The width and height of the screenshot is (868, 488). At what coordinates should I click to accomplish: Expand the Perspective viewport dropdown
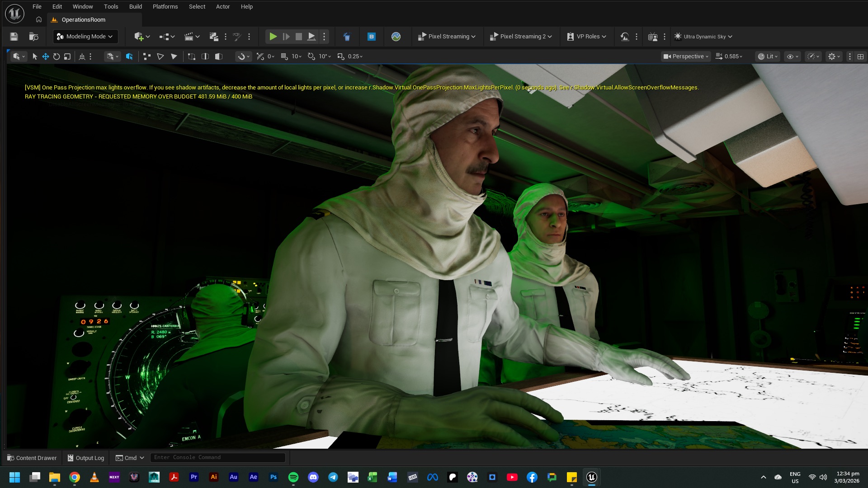686,56
